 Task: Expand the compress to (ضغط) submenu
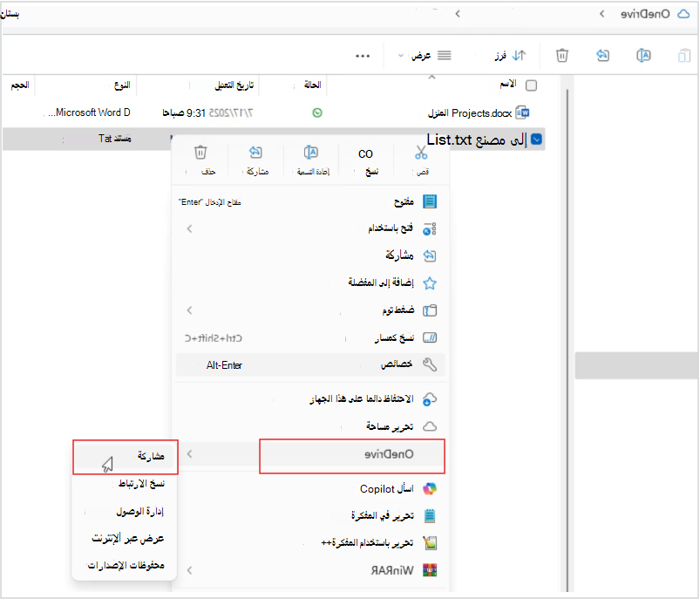[310, 310]
